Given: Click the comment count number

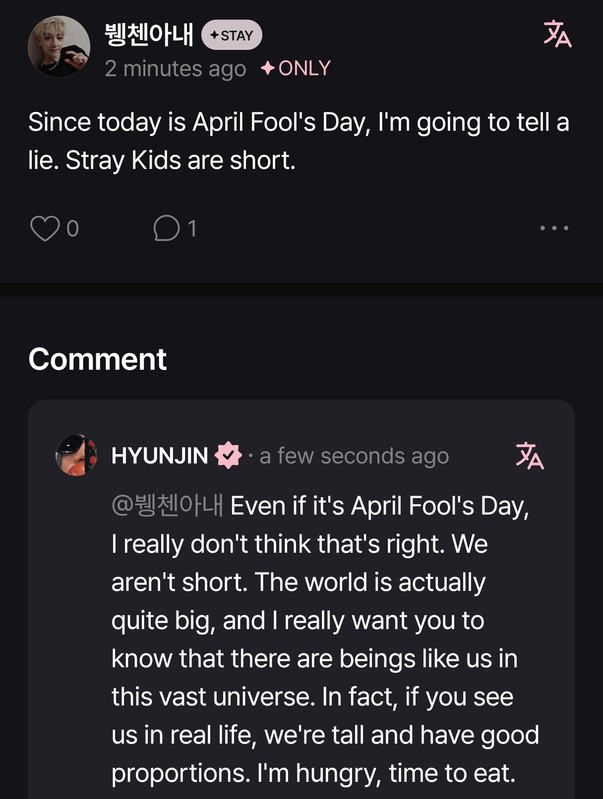Looking at the screenshot, I should tap(192, 229).
